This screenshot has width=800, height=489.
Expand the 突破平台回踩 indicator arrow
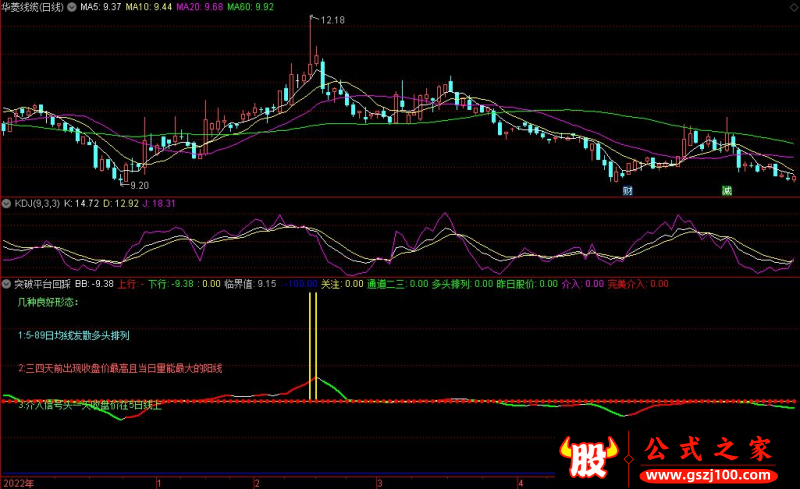[7, 284]
